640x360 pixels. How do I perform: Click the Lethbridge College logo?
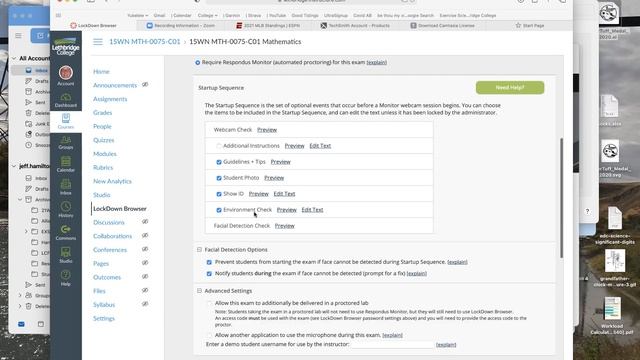[x=66, y=47]
